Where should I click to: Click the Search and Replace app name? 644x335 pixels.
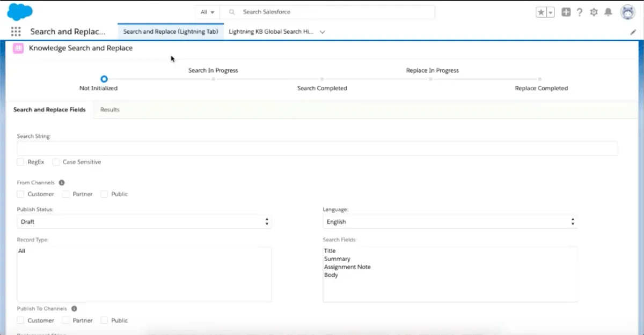(x=68, y=32)
